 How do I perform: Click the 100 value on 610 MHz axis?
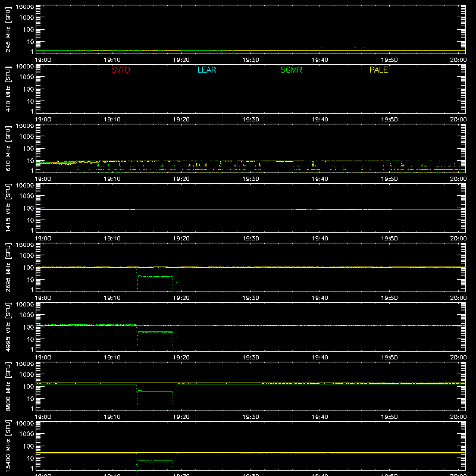point(29,149)
